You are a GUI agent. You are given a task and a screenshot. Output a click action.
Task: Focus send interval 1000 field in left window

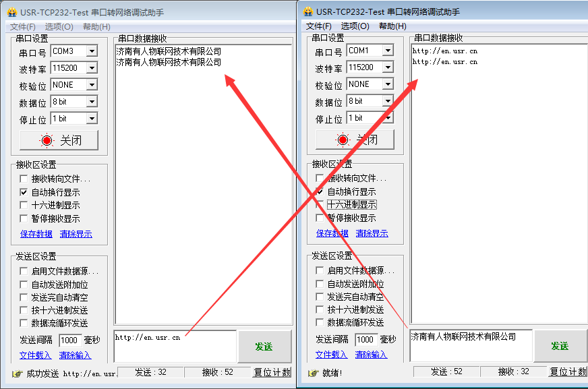[x=70, y=340]
